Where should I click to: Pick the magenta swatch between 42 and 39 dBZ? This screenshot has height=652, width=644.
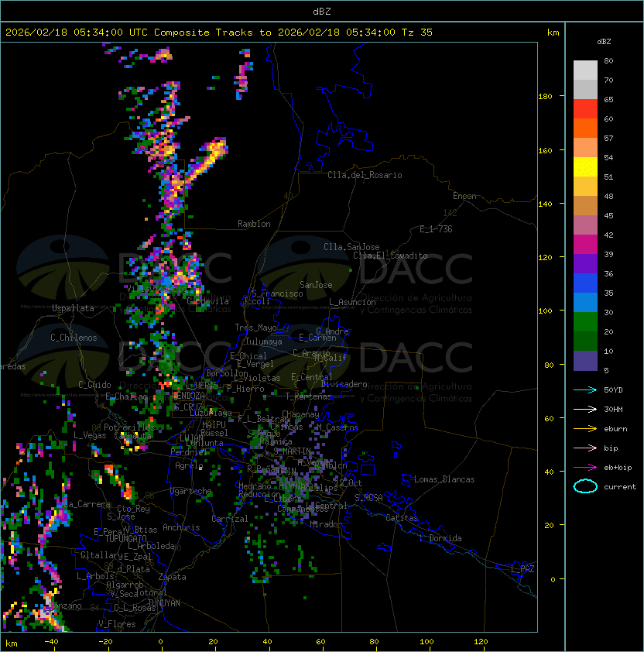pos(585,245)
